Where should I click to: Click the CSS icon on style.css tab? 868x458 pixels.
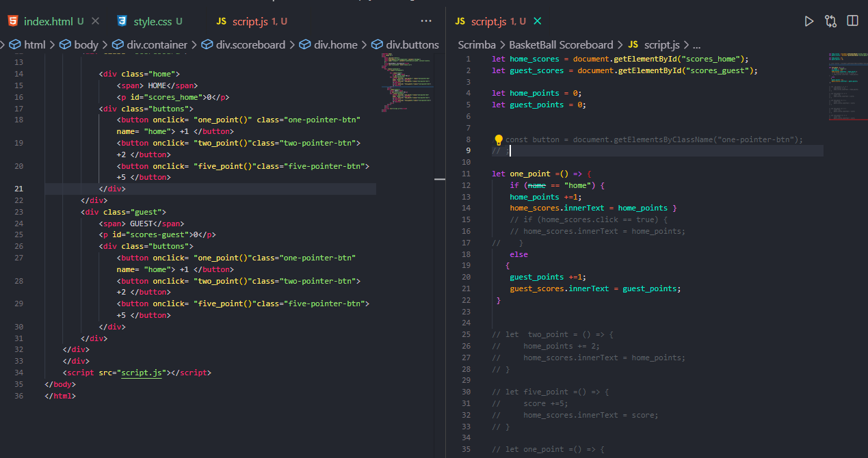tap(122, 21)
